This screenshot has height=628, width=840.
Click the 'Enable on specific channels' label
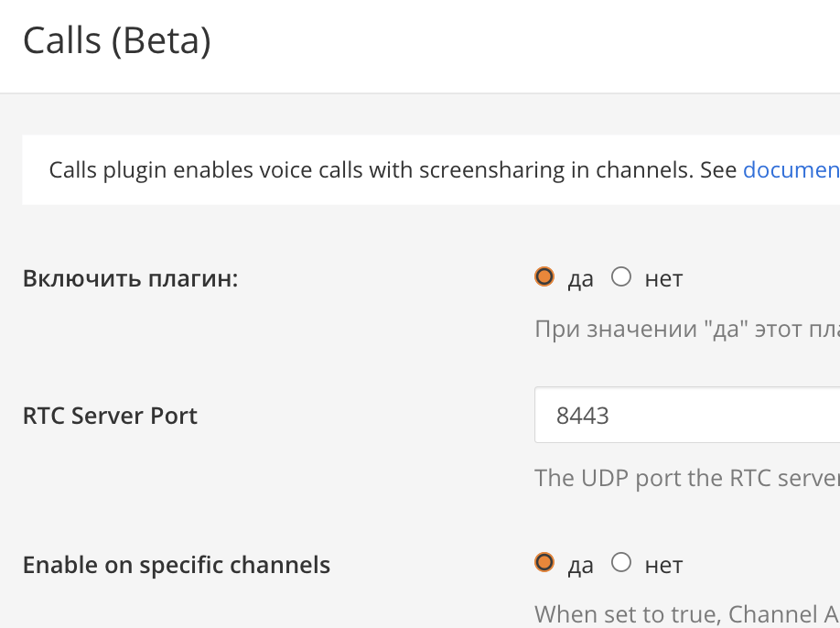click(177, 565)
